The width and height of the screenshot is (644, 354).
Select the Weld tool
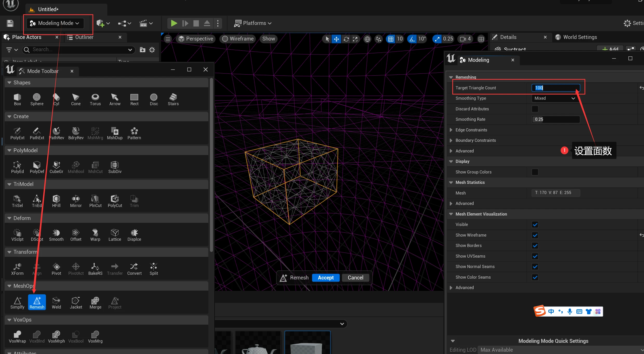click(x=56, y=302)
